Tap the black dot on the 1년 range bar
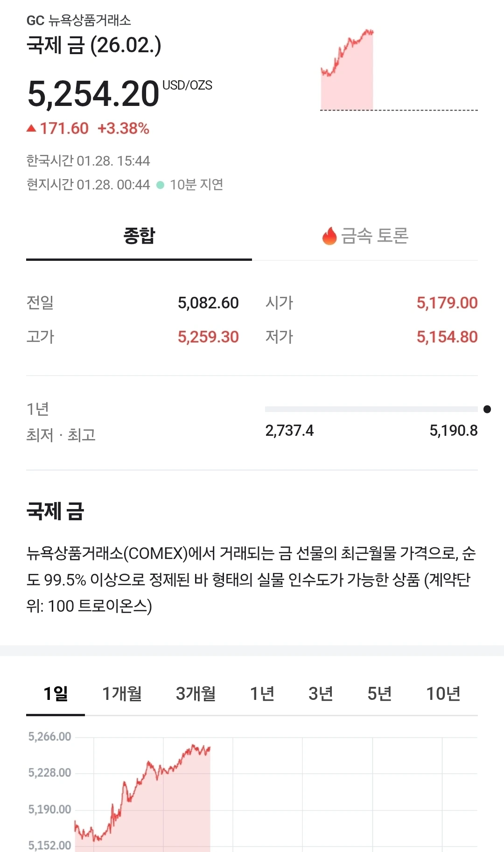The width and height of the screenshot is (504, 852). click(487, 409)
